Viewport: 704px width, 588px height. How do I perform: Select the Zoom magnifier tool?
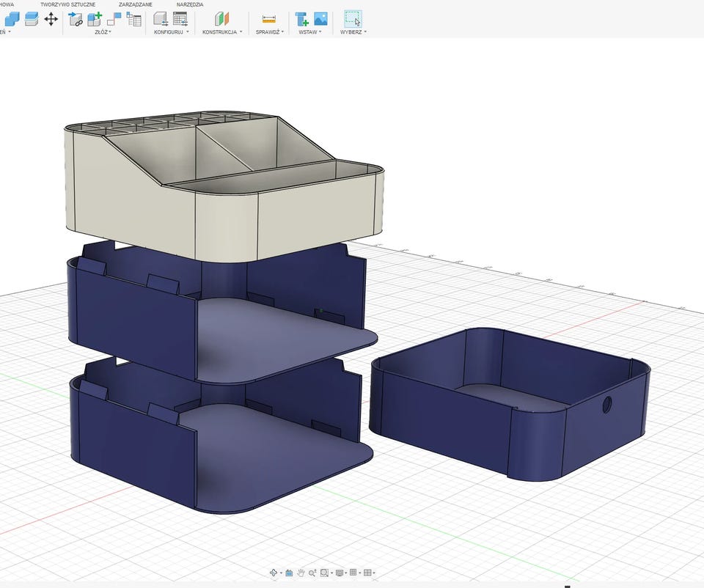click(x=312, y=573)
